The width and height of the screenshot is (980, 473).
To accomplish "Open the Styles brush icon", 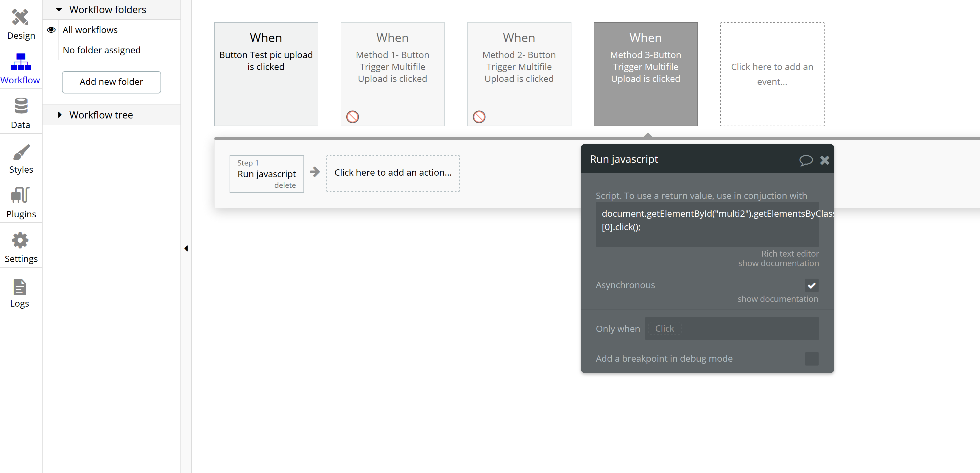I will click(x=21, y=152).
